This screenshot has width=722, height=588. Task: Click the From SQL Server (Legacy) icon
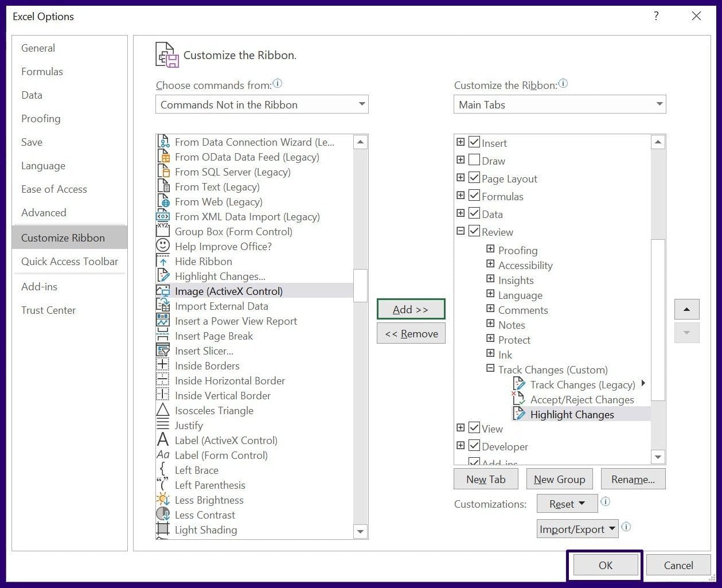click(x=163, y=172)
